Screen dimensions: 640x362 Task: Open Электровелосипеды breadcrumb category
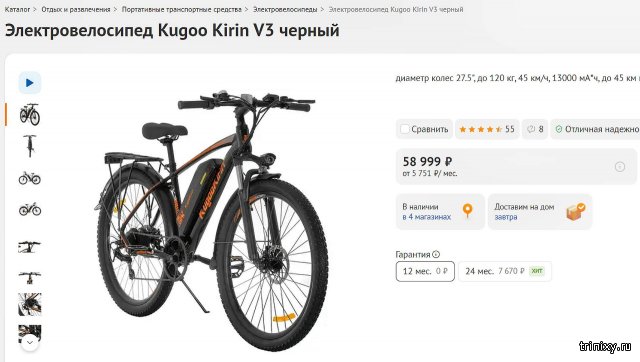click(285, 9)
